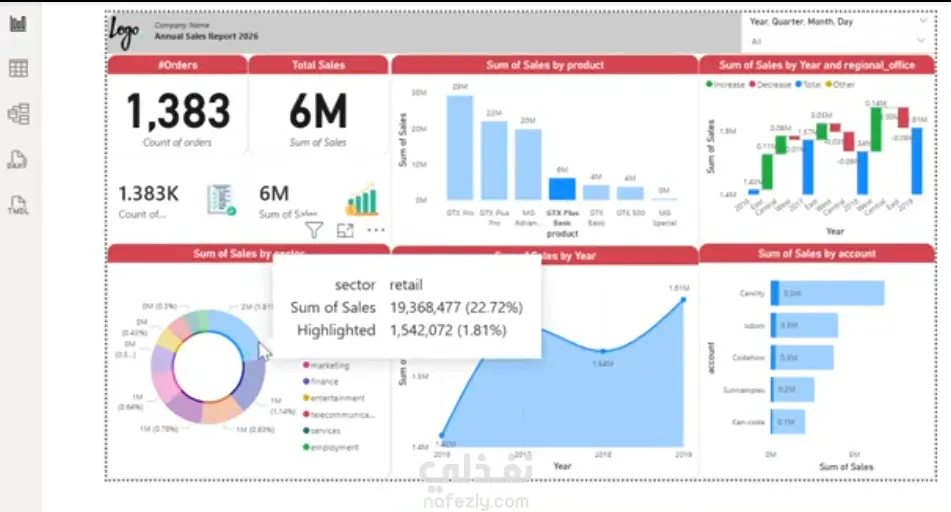
Task: Click the Annual Sales Report 2026 title
Action: (206, 36)
